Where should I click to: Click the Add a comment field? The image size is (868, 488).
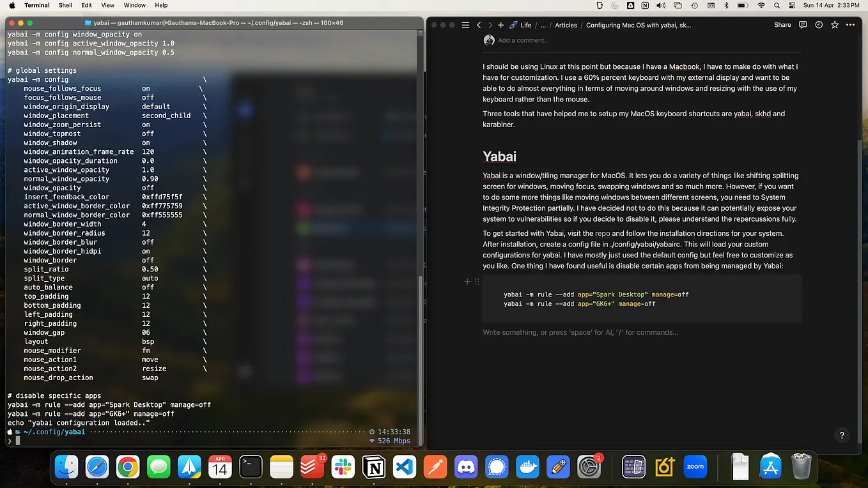(524, 40)
